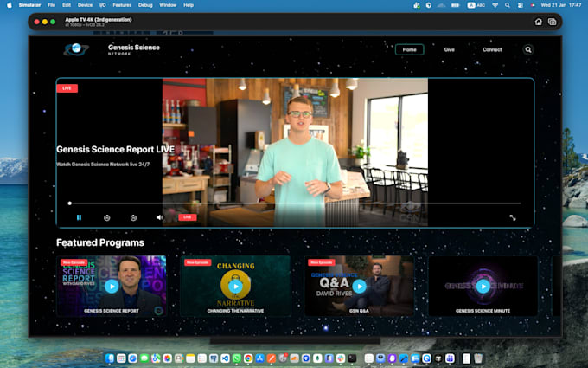Play the Genesis Science Report program

(112, 286)
